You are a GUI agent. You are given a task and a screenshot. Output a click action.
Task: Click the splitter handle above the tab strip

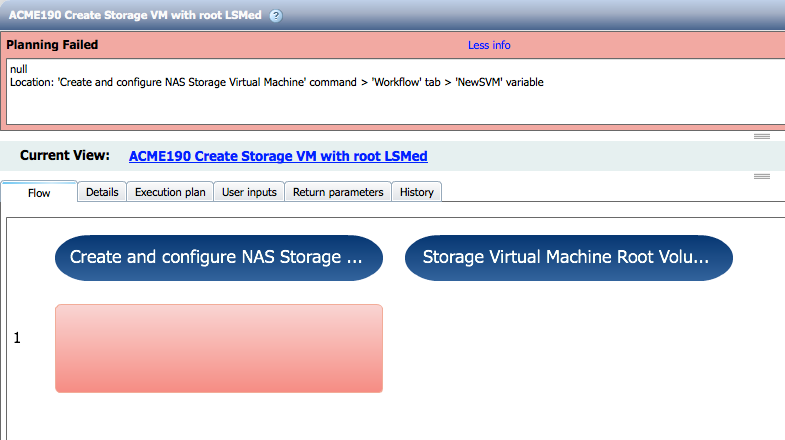(761, 176)
